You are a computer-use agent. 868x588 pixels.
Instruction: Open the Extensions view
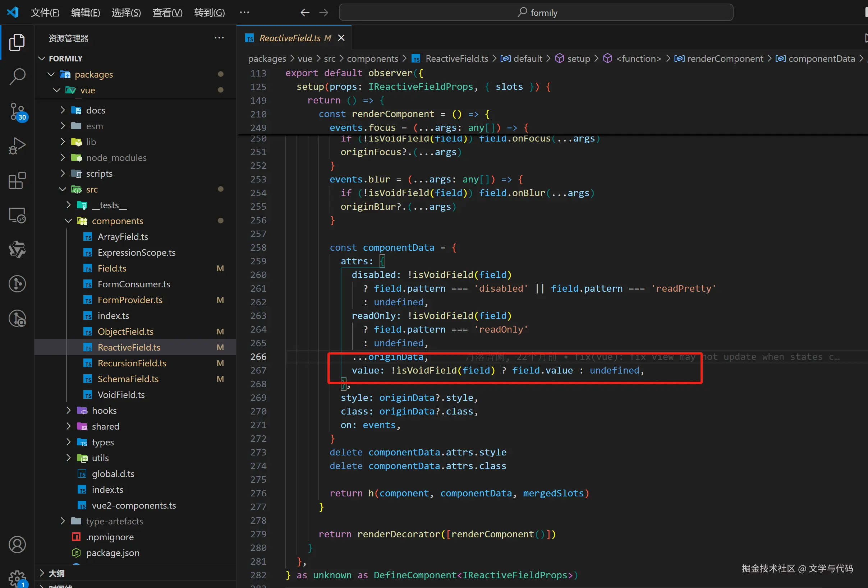pyautogui.click(x=17, y=181)
